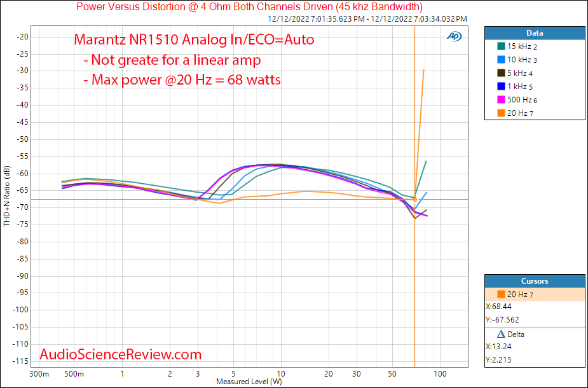588x388 pixels.
Task: Click the "Measured Level (W)" x-axis title
Action: point(249,382)
